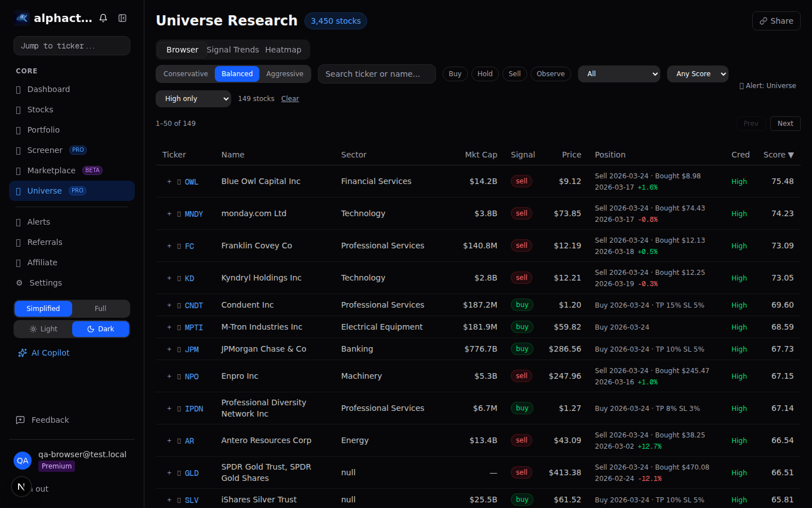Switch view mode to Full

(x=100, y=309)
